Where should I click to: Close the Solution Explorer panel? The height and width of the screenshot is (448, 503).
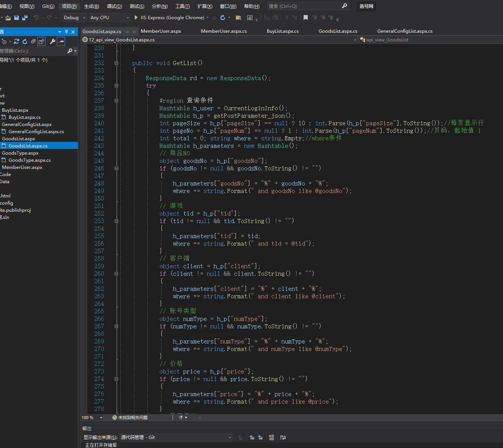(x=73, y=32)
